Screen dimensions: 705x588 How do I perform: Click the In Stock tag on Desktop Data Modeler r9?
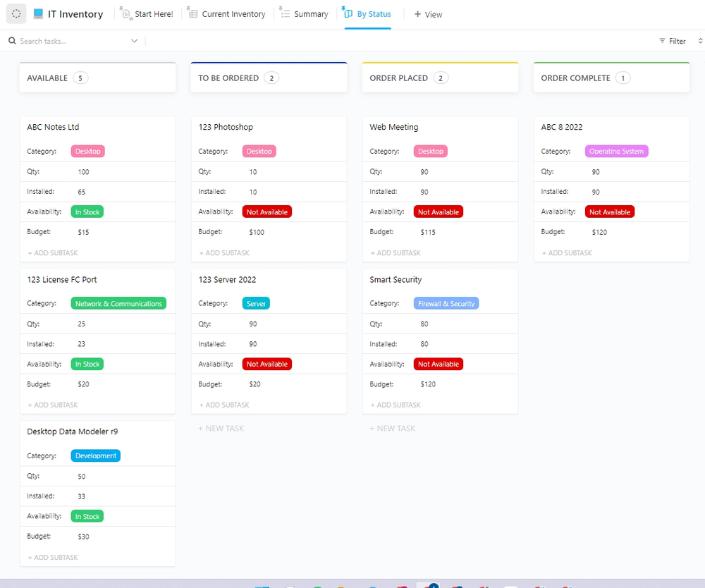87,516
